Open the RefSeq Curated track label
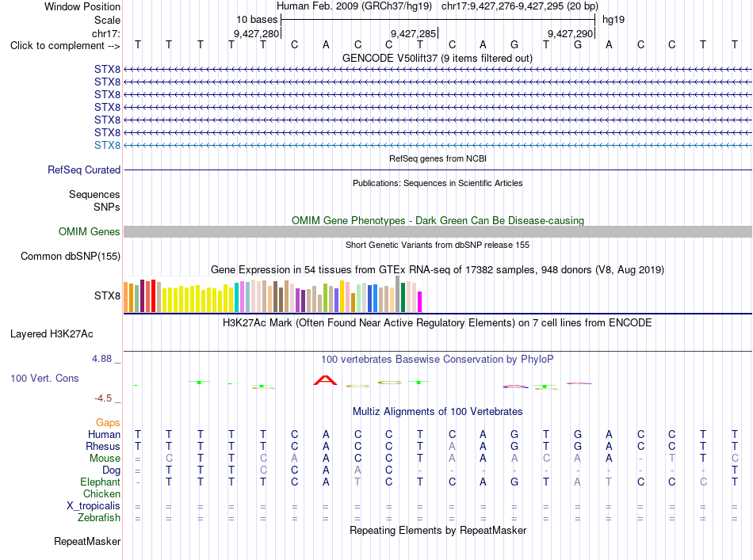753x560 pixels. pyautogui.click(x=84, y=170)
